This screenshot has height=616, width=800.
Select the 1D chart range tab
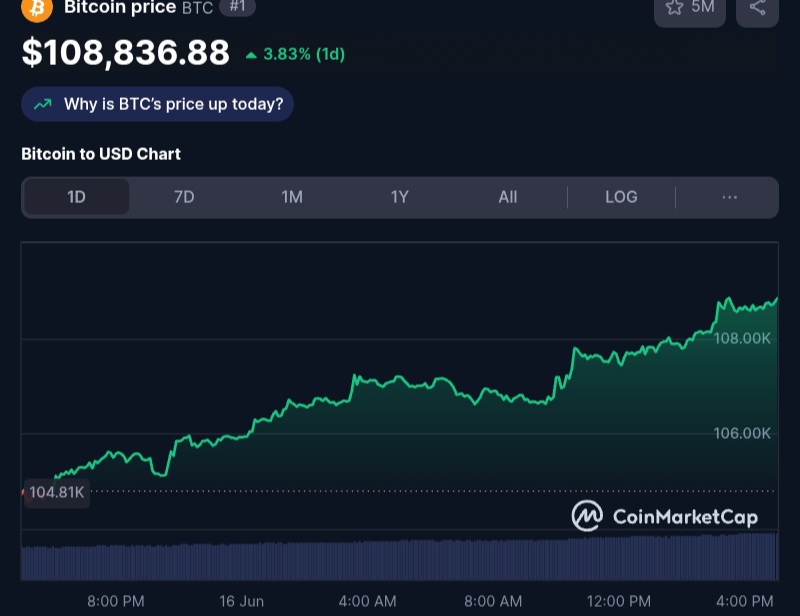coord(77,197)
